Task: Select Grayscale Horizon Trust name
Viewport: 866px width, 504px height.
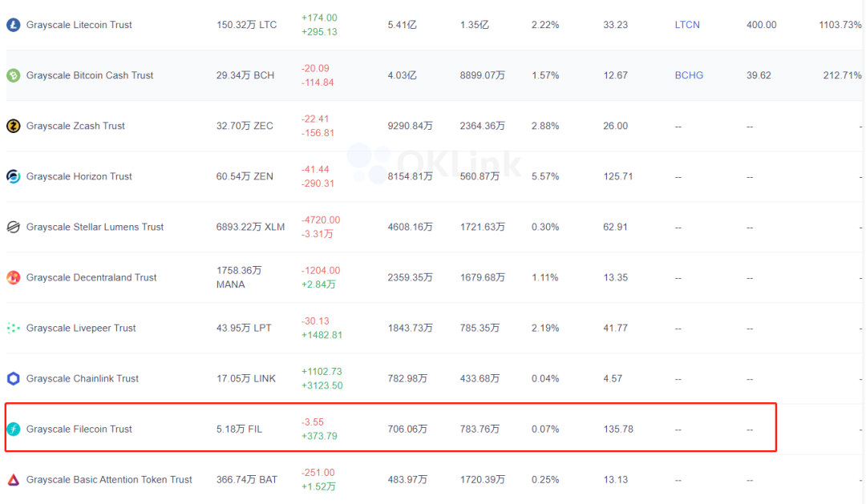Action: point(79,176)
